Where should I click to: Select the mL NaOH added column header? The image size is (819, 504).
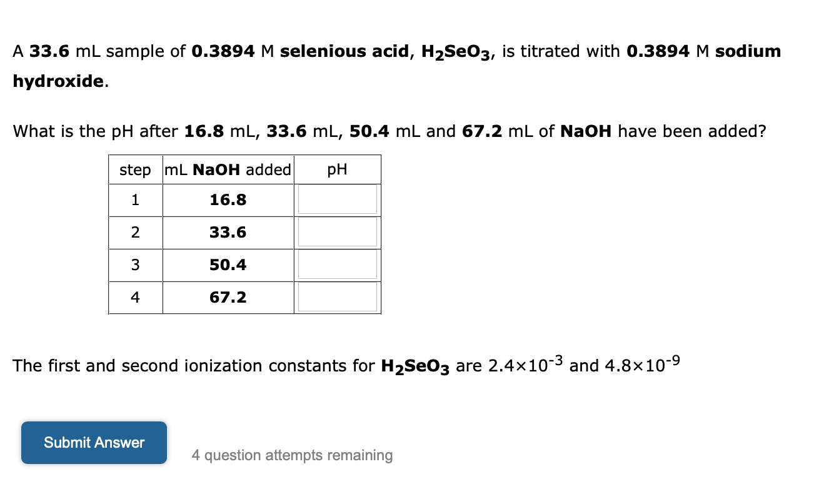click(x=228, y=169)
